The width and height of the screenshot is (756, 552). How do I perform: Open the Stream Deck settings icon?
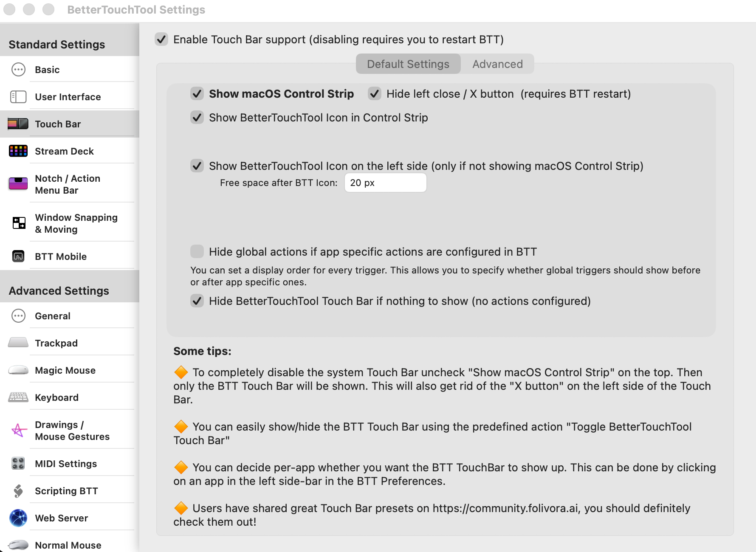coord(18,151)
